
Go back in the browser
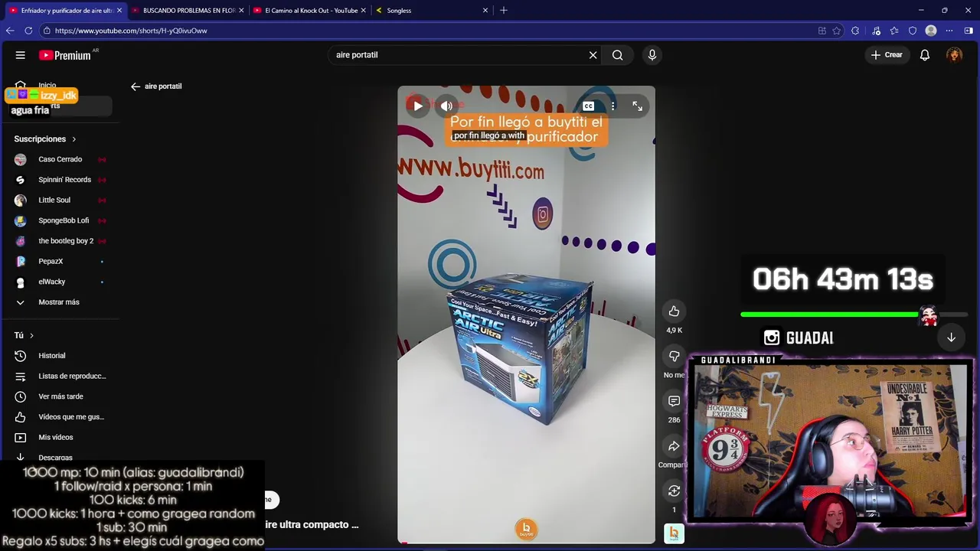[x=10, y=31]
